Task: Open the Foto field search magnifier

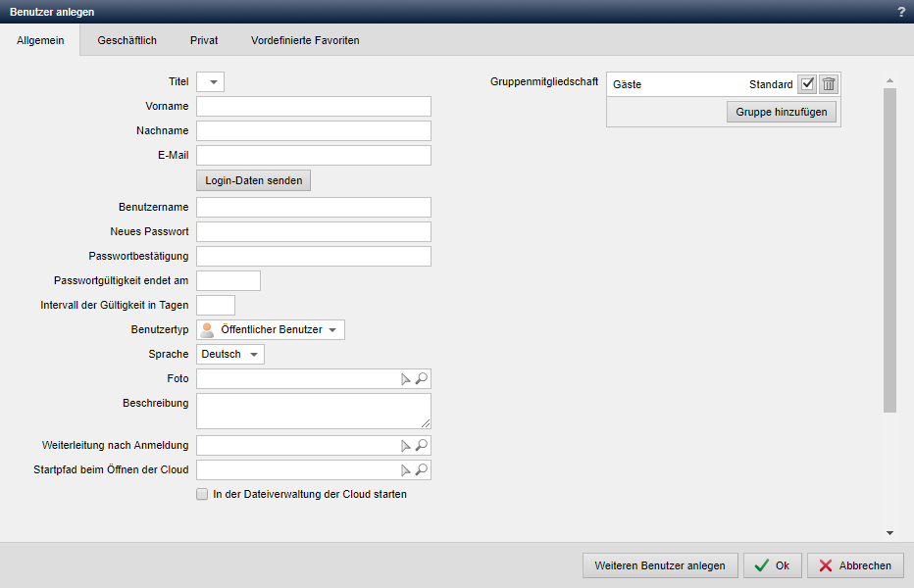Action: click(422, 379)
